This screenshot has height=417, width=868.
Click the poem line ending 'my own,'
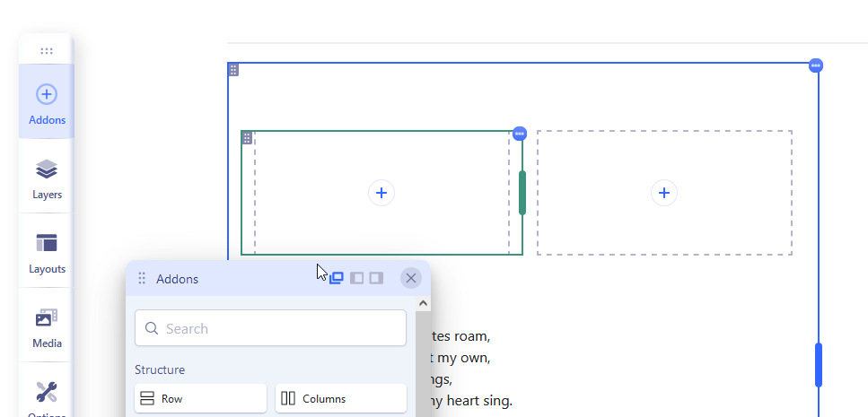pos(460,357)
